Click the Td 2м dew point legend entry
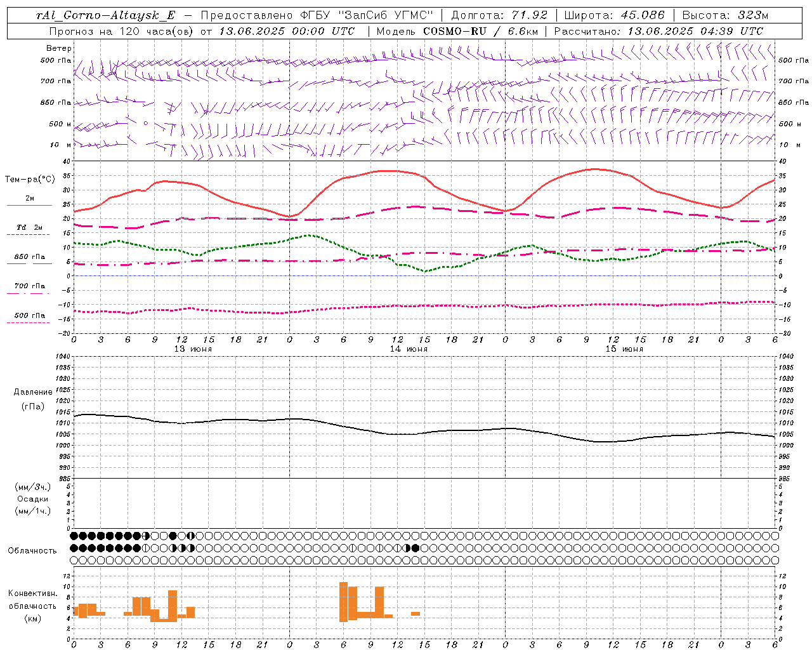The width and height of the screenshot is (812, 650). [30, 227]
